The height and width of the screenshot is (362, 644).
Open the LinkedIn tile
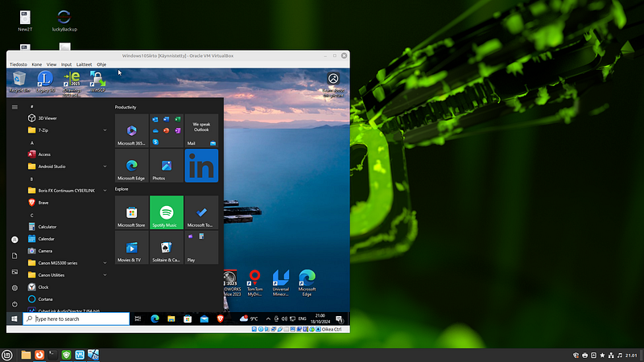201,166
